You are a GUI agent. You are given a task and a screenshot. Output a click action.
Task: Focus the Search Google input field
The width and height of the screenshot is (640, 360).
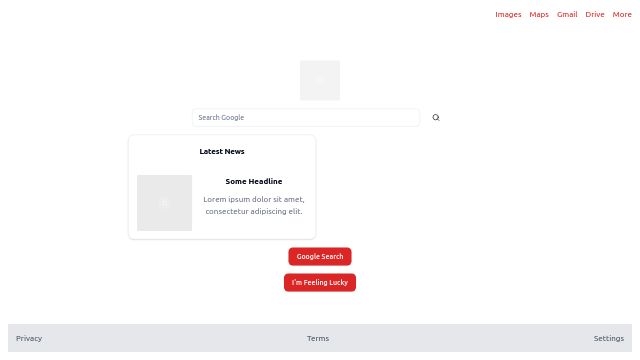click(x=306, y=118)
